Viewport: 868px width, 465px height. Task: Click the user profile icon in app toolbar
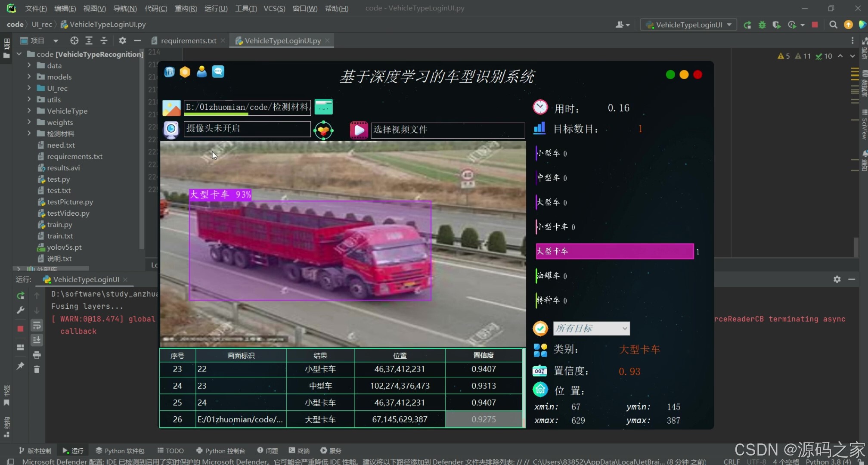coord(201,72)
